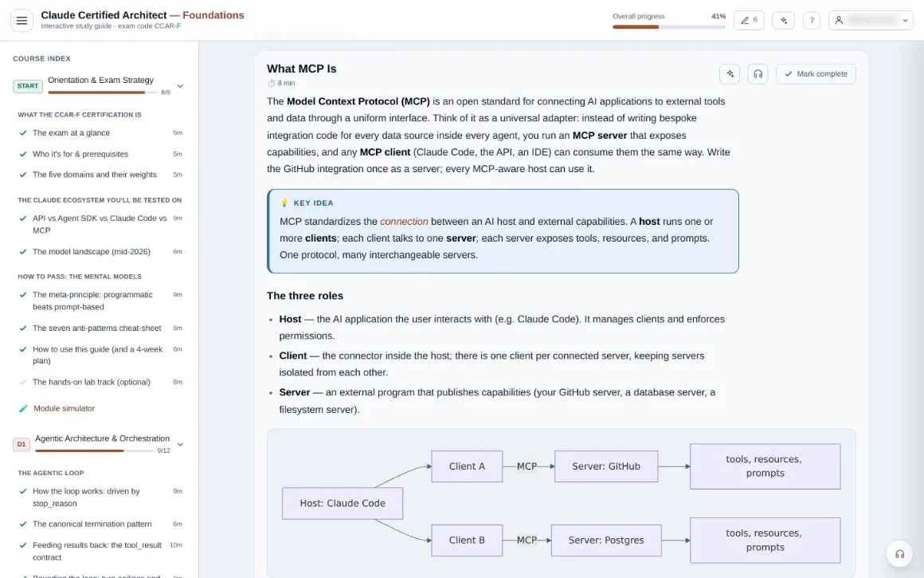Click the Server: GitHub diagram node
Viewport: 924px width, 578px height.
click(x=606, y=466)
